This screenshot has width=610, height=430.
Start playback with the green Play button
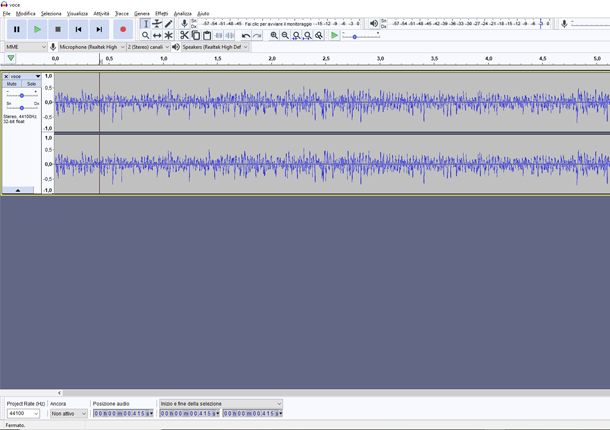37,29
